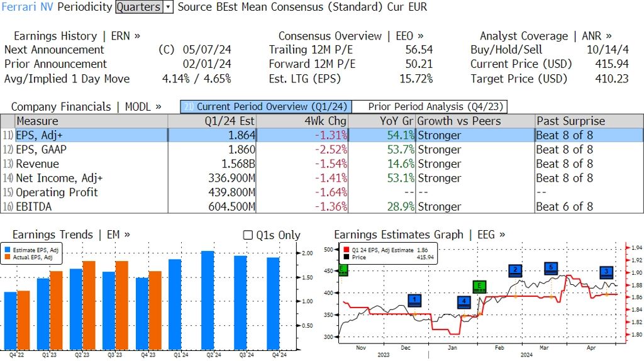The width and height of the screenshot is (644, 361).
Task: Click the Growth vs Peers column header
Action: click(475, 121)
